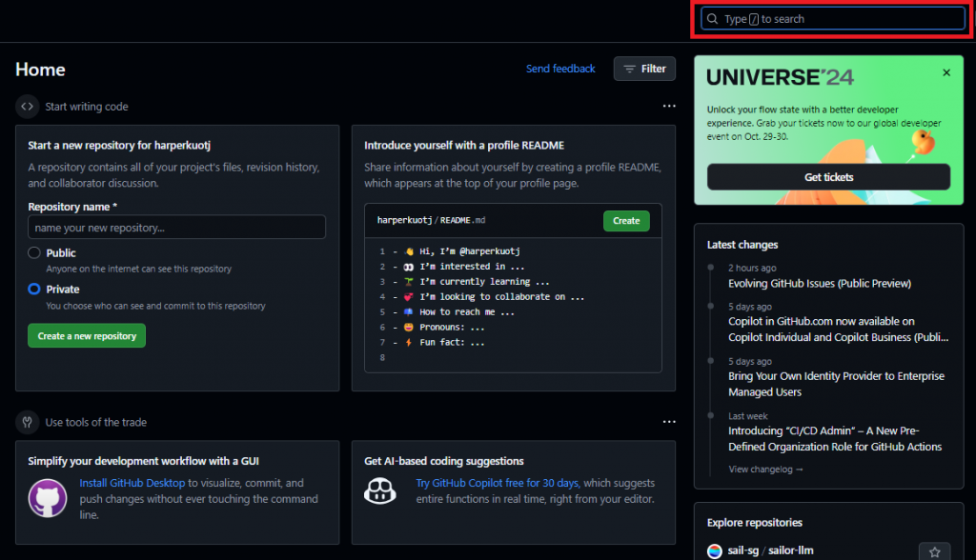Open the Install GitHub Desktop link
The image size is (976, 560).
[x=132, y=483]
